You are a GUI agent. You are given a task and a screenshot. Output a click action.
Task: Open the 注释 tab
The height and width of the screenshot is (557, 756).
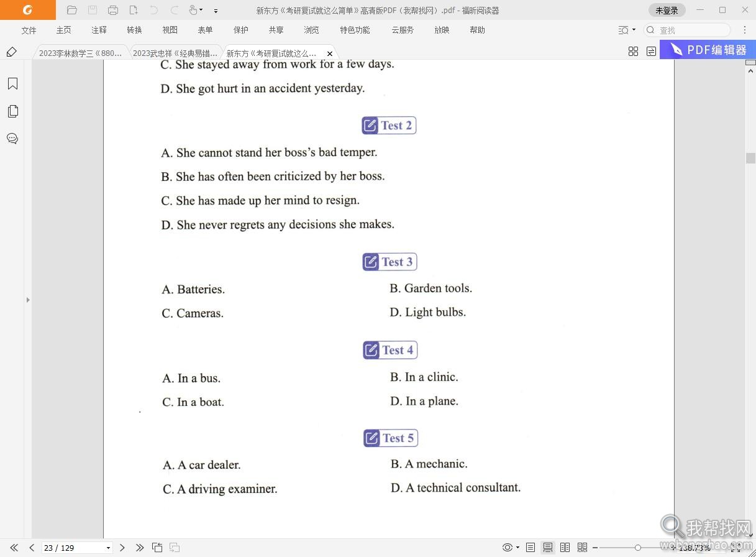pyautogui.click(x=99, y=30)
